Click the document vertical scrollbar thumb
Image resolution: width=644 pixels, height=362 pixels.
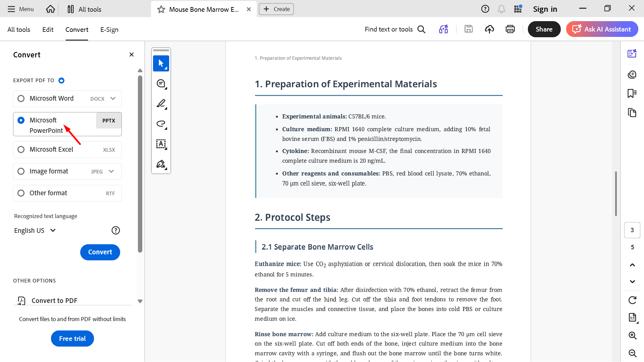(x=616, y=194)
